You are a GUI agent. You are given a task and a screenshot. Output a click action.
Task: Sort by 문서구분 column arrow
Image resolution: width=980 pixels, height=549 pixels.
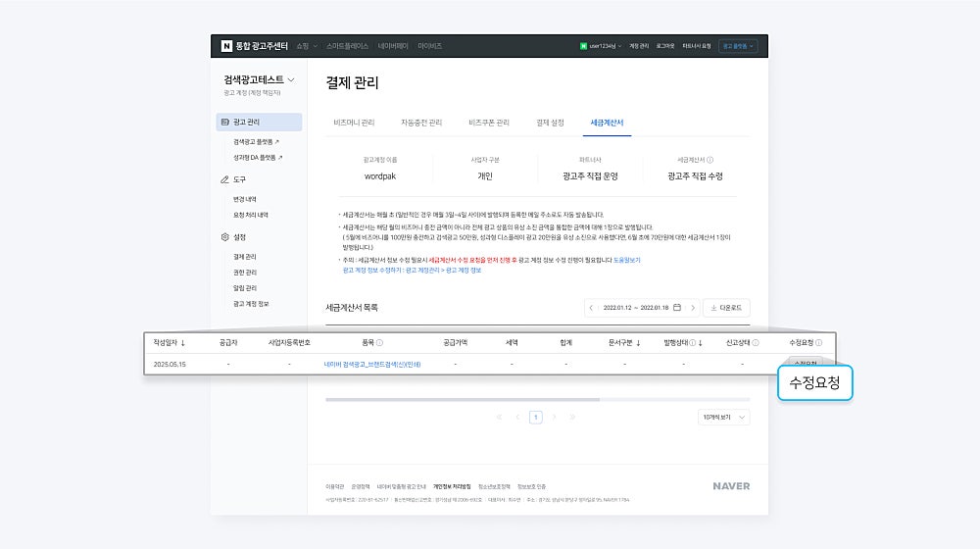pos(638,343)
